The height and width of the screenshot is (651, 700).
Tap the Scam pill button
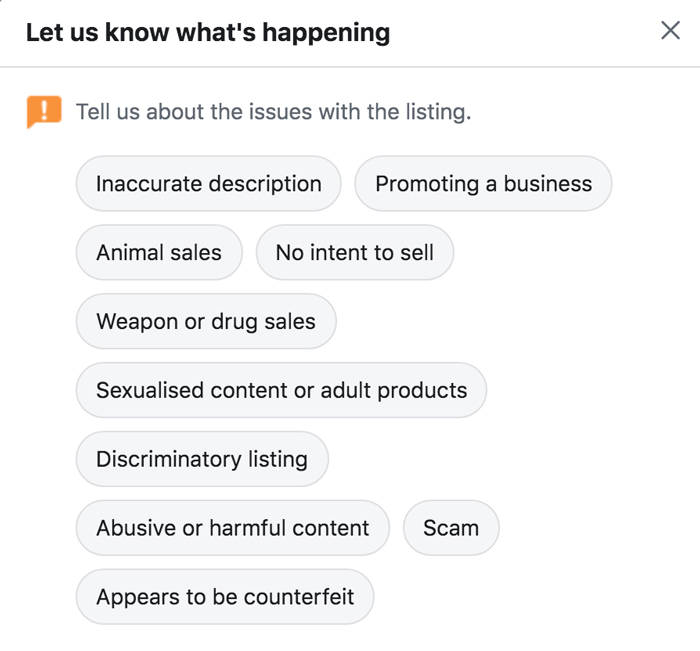(451, 528)
